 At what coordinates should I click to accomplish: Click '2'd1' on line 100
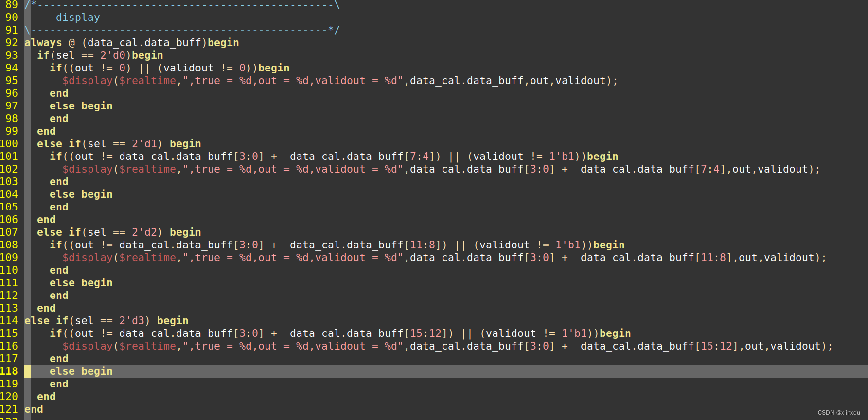144,144
